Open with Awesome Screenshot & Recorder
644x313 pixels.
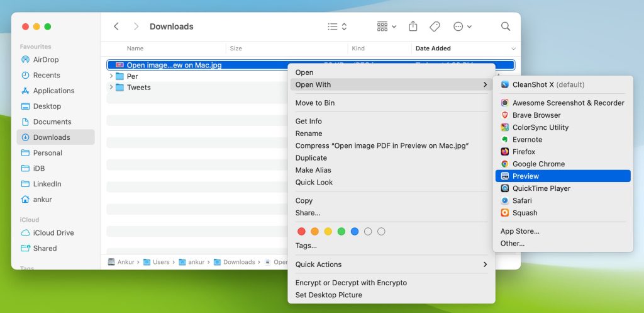point(563,103)
